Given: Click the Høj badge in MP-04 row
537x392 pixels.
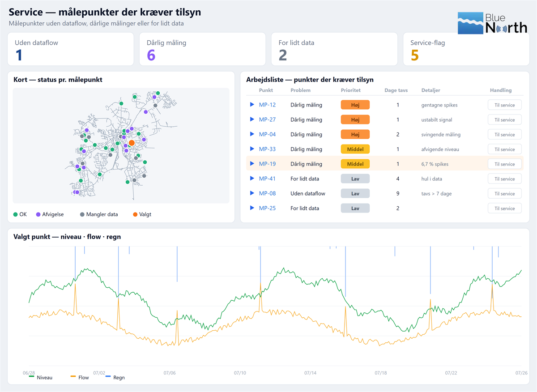Looking at the screenshot, I should pos(355,135).
